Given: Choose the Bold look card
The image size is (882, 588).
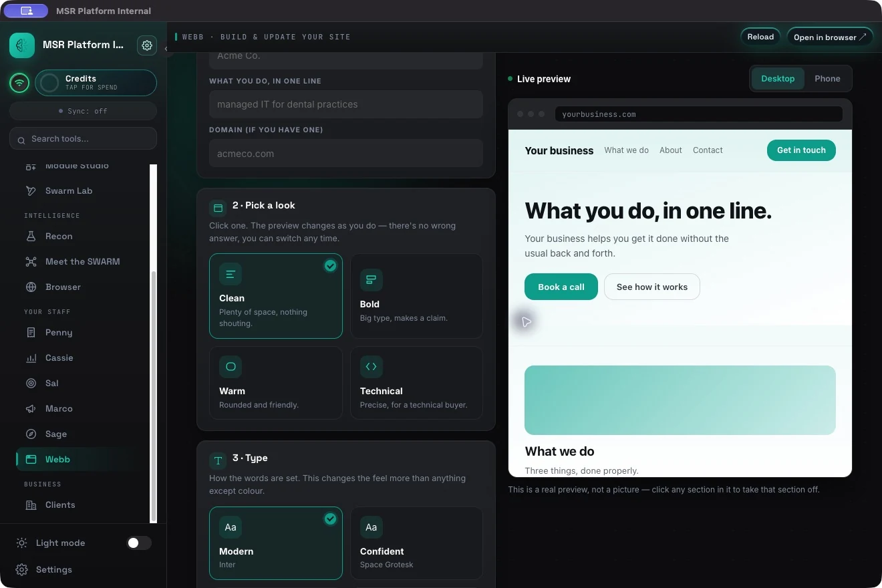Looking at the screenshot, I should [x=416, y=296].
